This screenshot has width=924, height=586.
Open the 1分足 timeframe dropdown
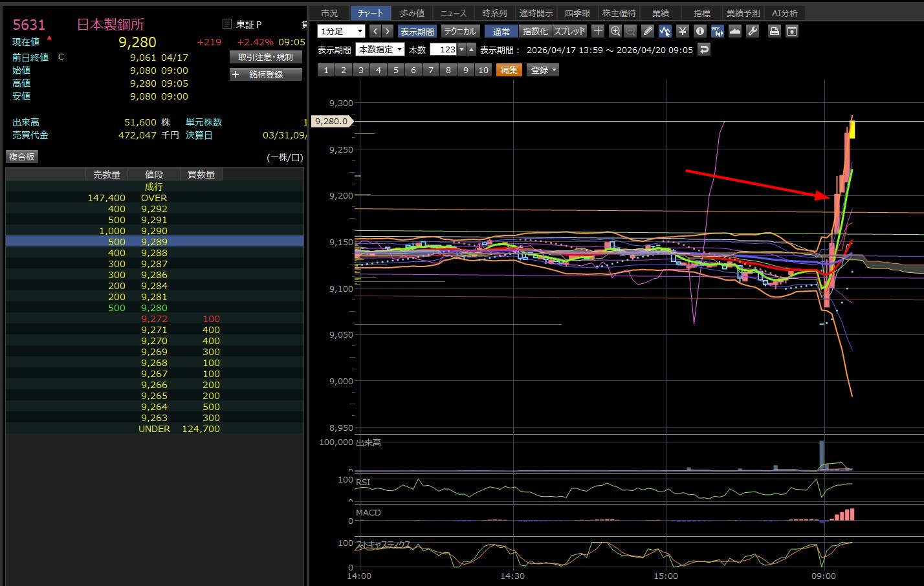[341, 31]
